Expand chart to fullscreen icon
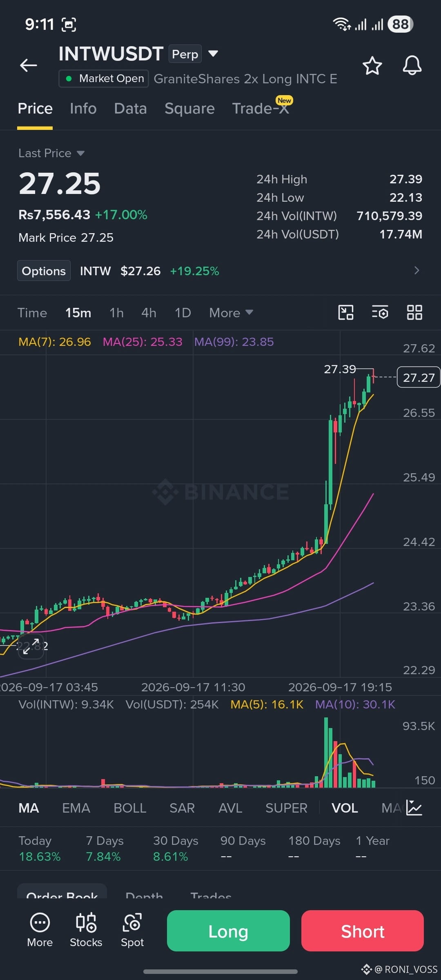The image size is (441, 980). (31, 646)
